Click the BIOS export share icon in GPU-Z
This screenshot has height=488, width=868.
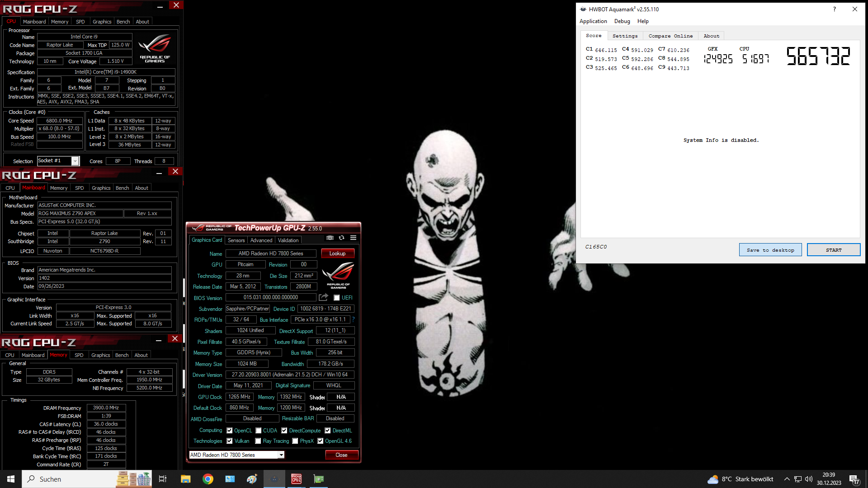click(x=323, y=297)
